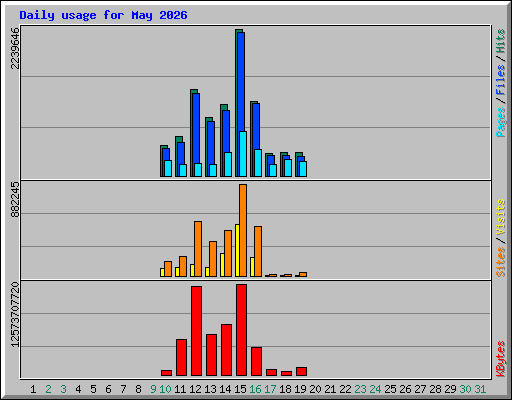
Task: Click day 19 on the x-axis
Action: 300,389
